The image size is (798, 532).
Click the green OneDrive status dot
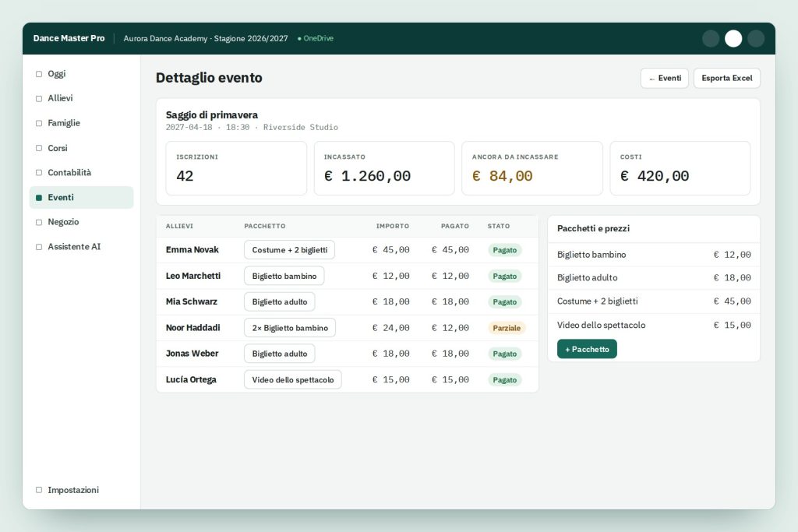[299, 39]
